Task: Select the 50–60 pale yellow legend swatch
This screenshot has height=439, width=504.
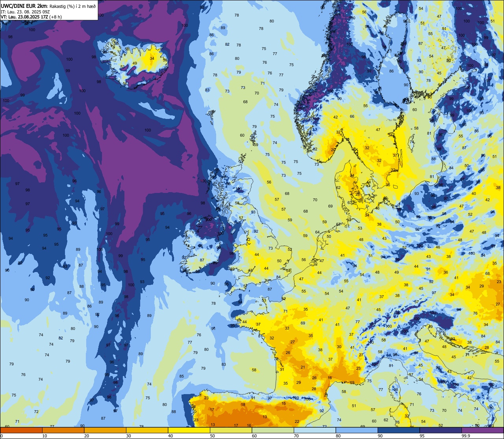Action: click(x=231, y=430)
